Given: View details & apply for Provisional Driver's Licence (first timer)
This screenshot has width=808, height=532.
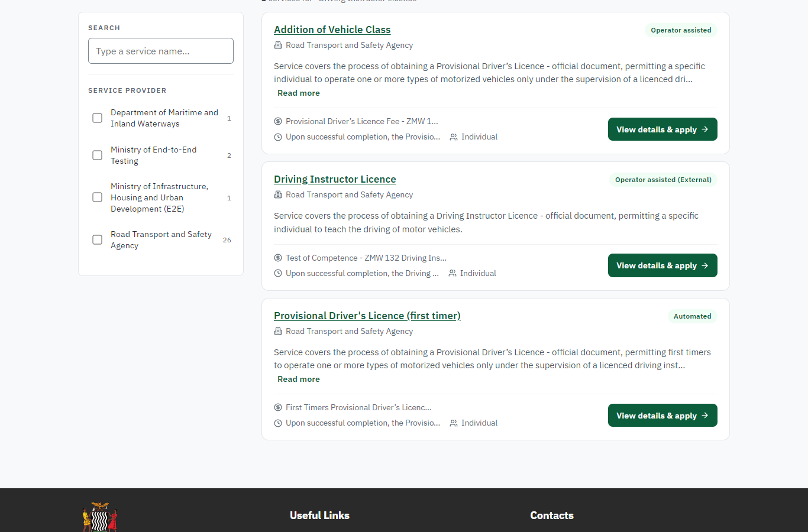Looking at the screenshot, I should (x=662, y=416).
